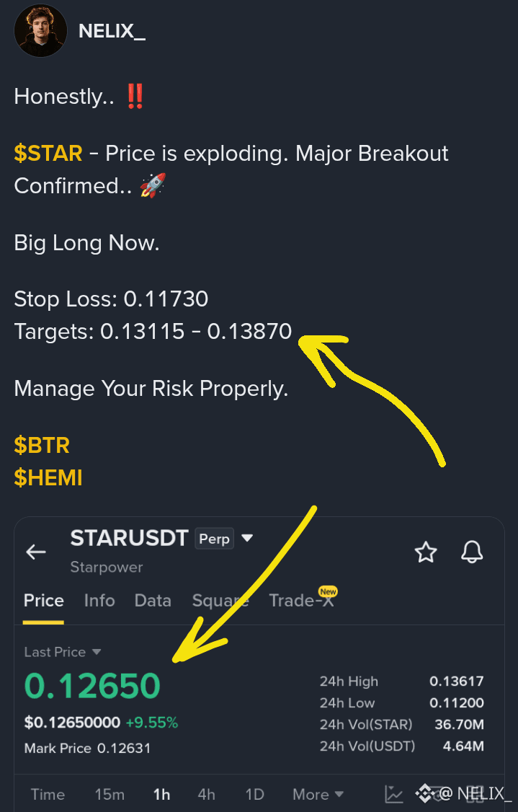518x812 pixels.
Task: Favorite STARUSDT with the star icon
Action: tap(426, 552)
